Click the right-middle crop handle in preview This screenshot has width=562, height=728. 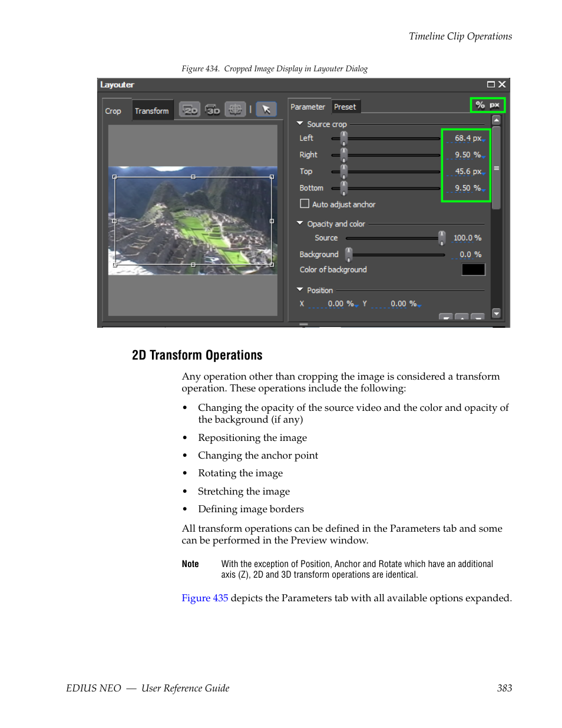(x=272, y=221)
